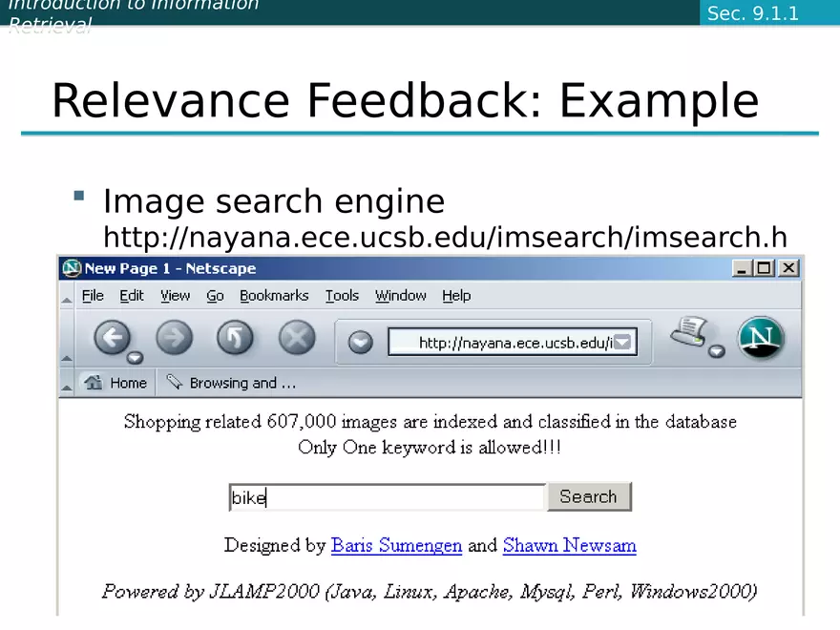
Task: Open the Bookmarks menu
Action: 274,296
